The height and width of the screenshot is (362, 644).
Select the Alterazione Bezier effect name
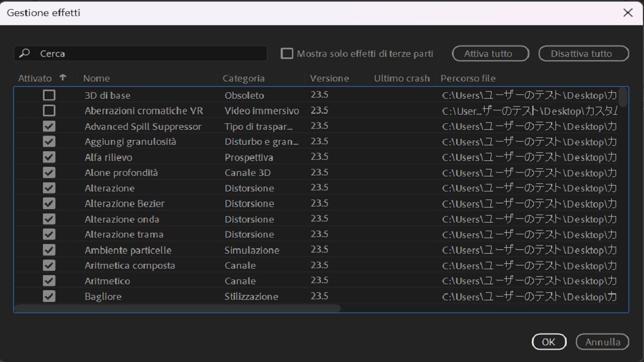pos(125,204)
